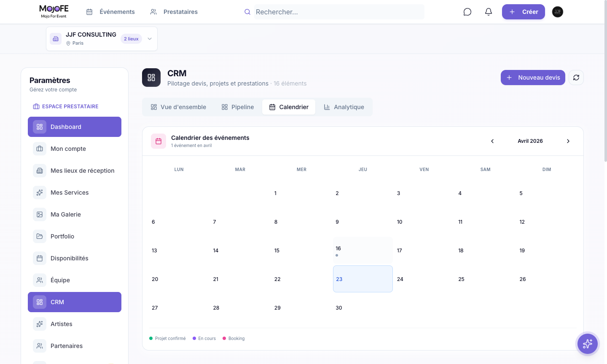Click the pink calendar icon beside Calendrier des événements
The image size is (607, 364).
click(158, 141)
